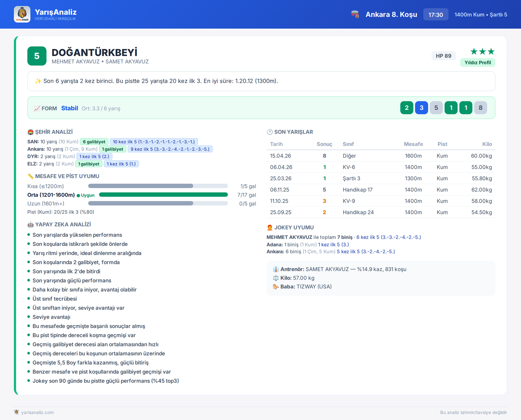Click the HP 89 badge

coord(444,56)
